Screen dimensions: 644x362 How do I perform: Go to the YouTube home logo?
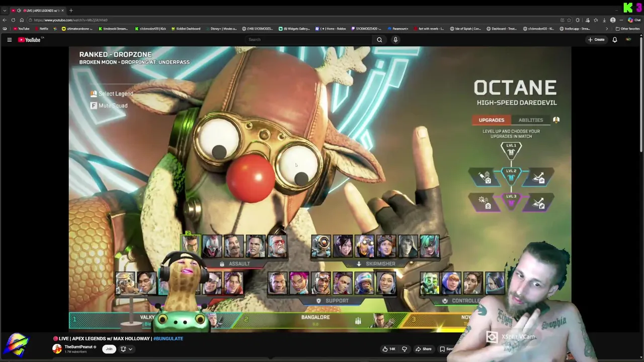click(x=29, y=40)
